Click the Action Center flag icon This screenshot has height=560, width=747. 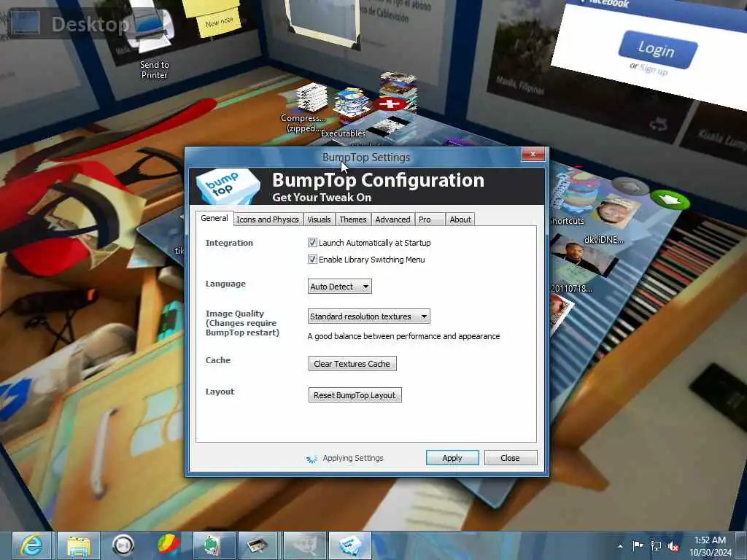pos(638,545)
